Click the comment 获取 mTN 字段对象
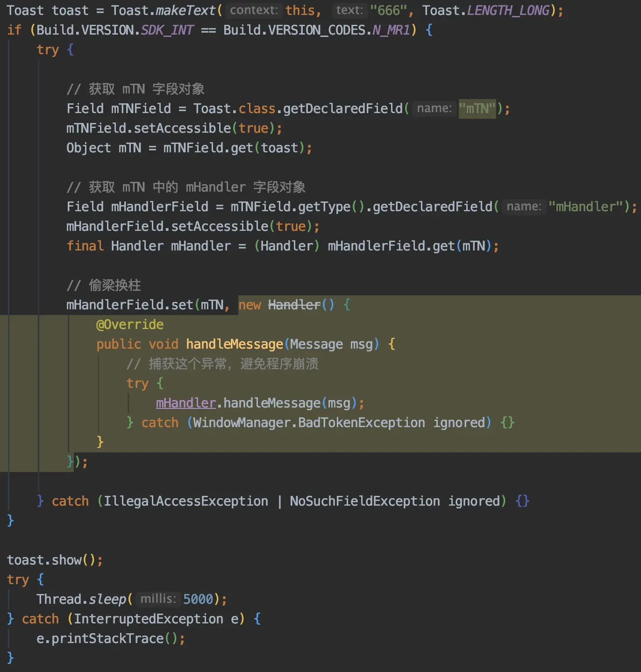Viewport: 641px width, 672px height. pos(135,89)
